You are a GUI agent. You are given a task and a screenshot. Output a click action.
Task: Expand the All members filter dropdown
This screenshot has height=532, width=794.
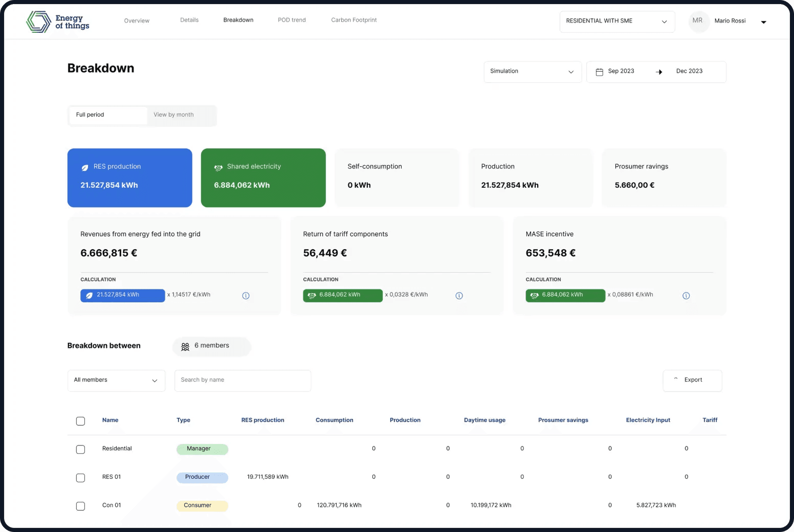(116, 380)
